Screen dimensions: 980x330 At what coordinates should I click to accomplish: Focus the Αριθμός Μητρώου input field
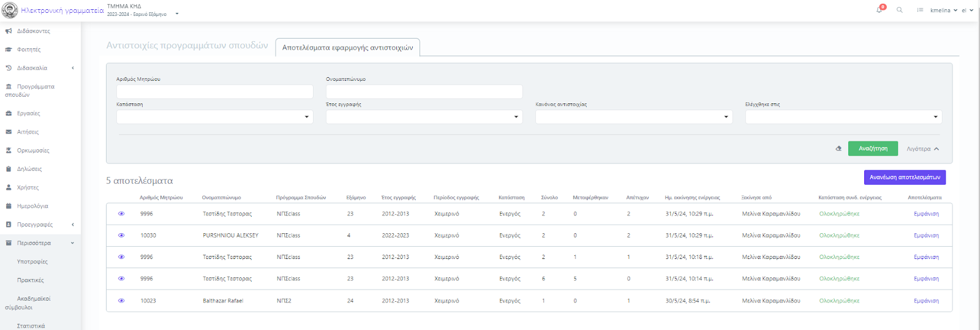pyautogui.click(x=215, y=92)
